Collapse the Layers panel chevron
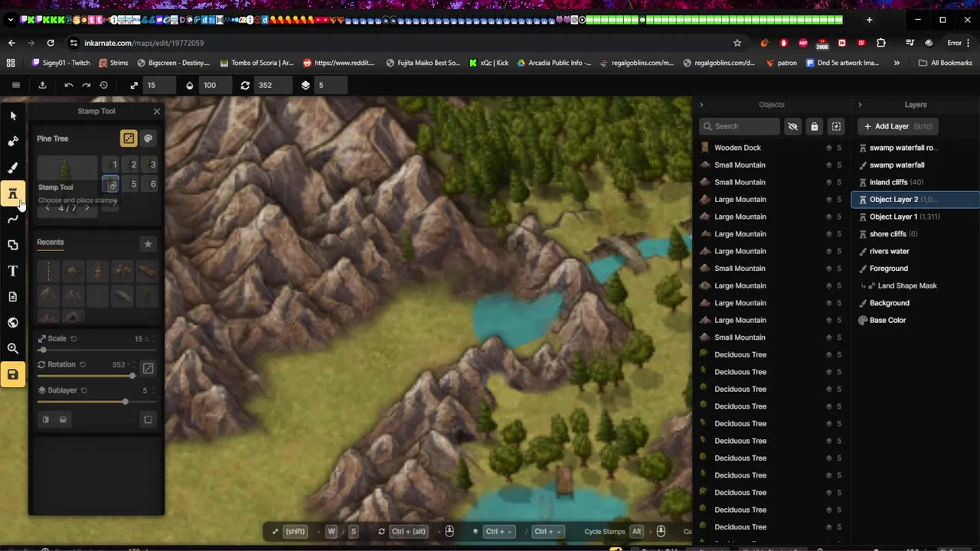The image size is (980, 551). tap(860, 105)
